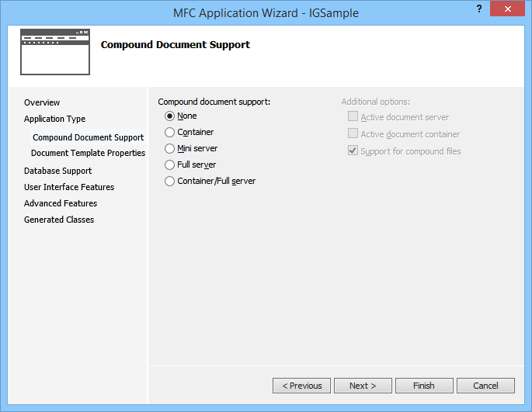Open Generated Classes page
This screenshot has width=532, height=412.
[59, 220]
